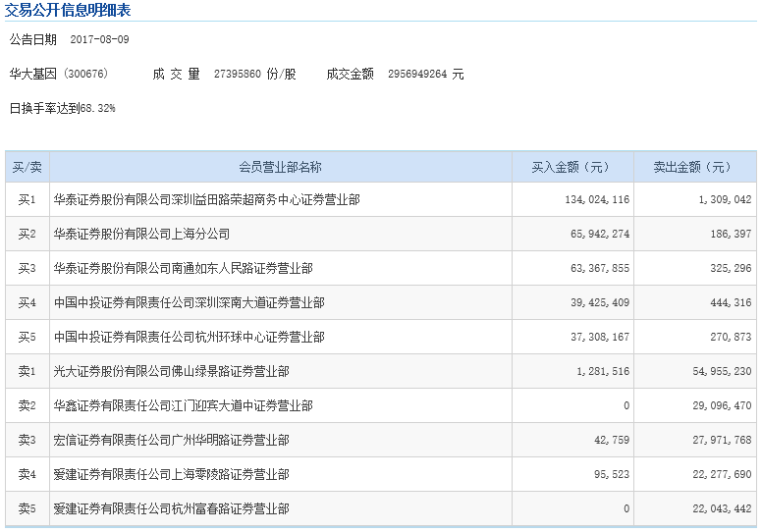Click buy amount 65,942,274
This screenshot has height=532, width=761.
[x=600, y=234]
